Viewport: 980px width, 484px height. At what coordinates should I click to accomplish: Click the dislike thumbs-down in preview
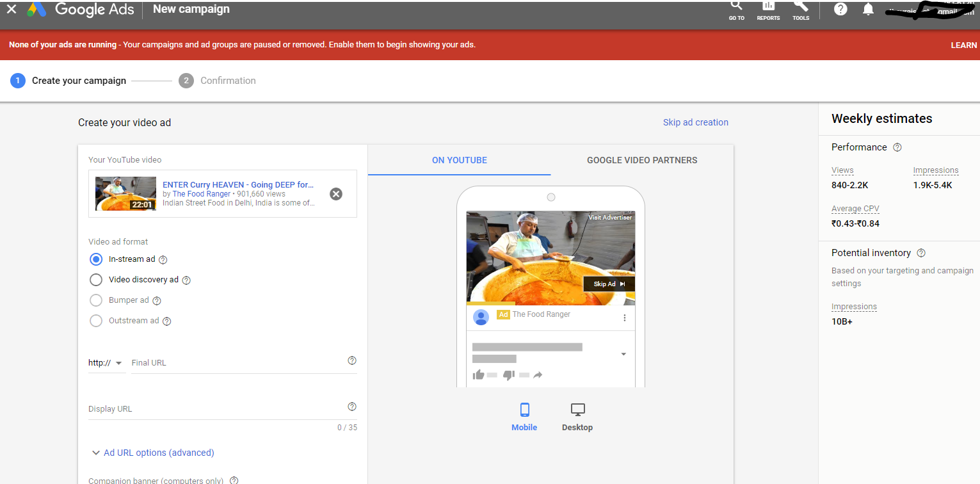point(509,375)
